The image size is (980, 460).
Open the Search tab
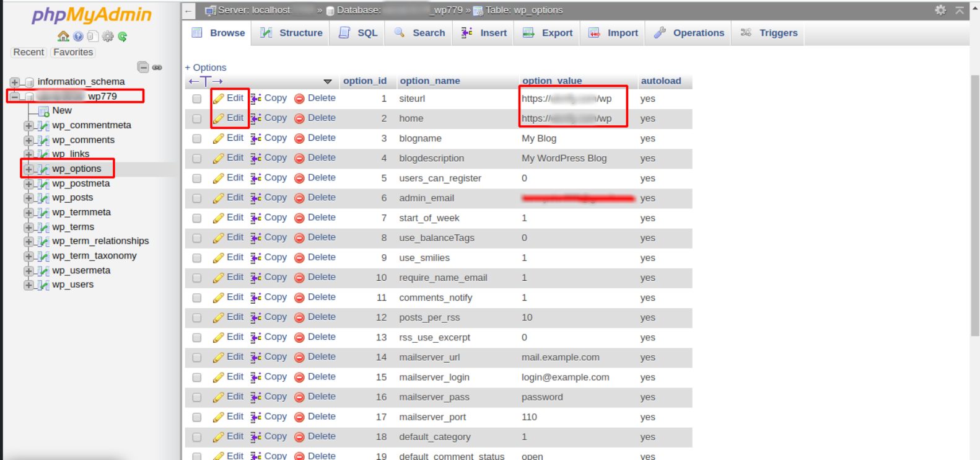click(420, 33)
